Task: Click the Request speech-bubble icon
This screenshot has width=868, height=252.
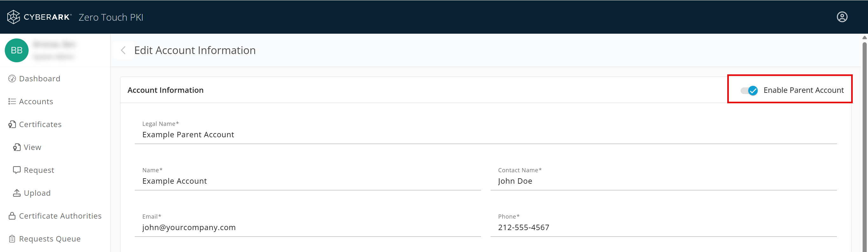Action: point(17,170)
